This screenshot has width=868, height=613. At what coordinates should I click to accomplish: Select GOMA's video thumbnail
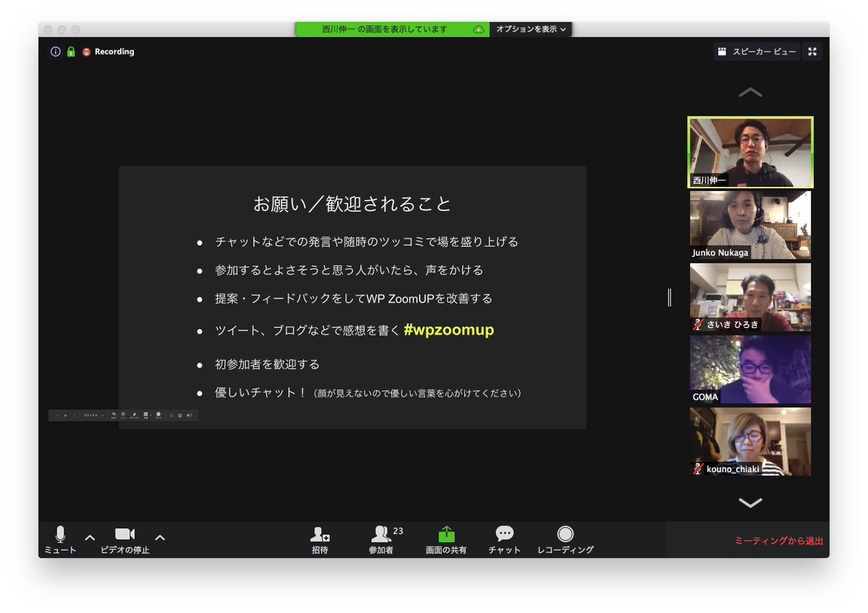[750, 369]
